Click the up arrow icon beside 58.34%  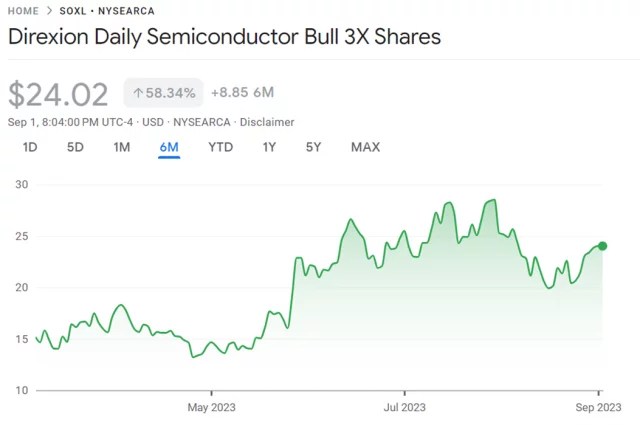click(x=138, y=93)
